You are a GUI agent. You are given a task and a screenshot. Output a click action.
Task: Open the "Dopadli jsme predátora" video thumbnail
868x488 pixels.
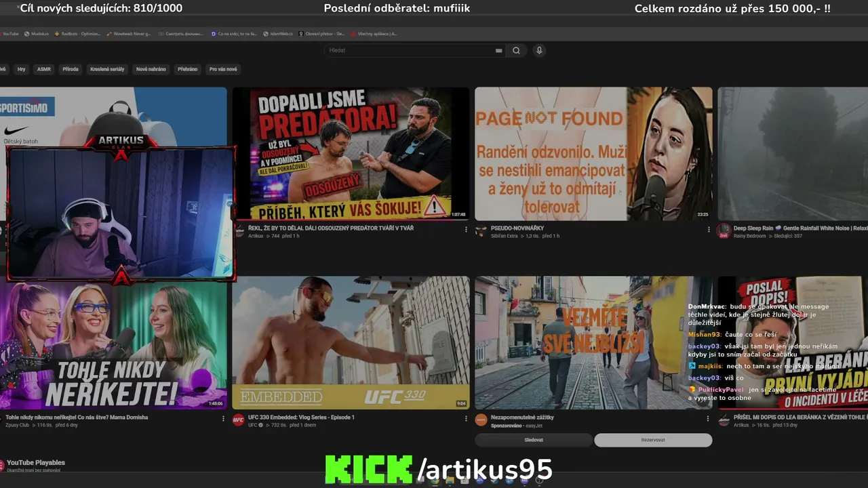[351, 154]
